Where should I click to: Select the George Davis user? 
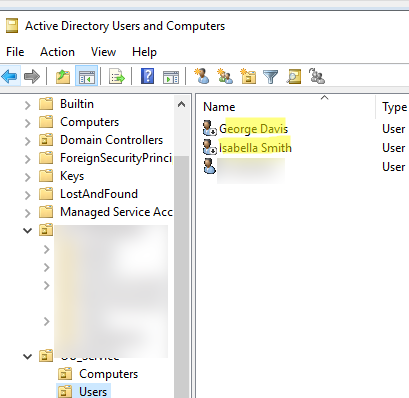coord(253,129)
